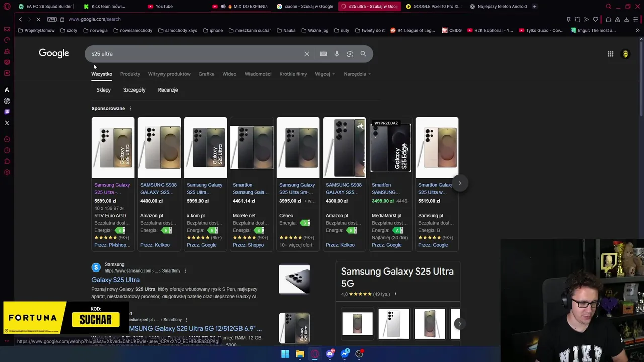Open the on-screen keyboard input tool

323,54
